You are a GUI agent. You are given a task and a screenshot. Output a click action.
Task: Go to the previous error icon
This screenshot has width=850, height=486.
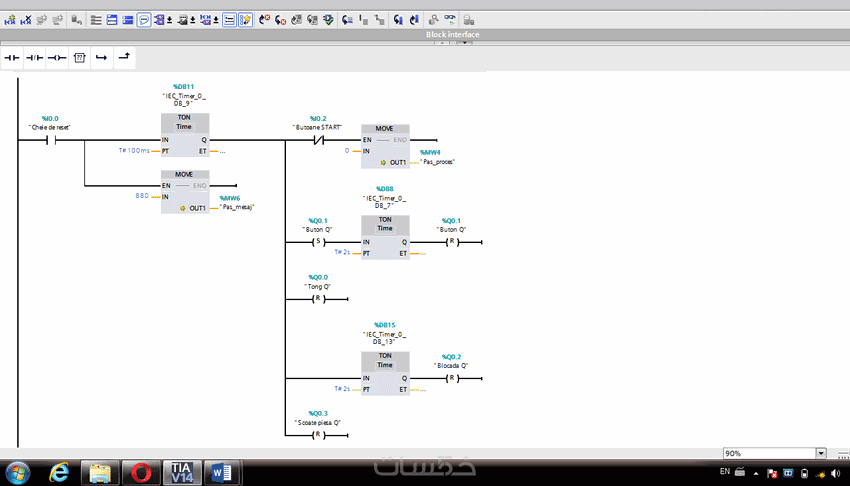[264, 20]
